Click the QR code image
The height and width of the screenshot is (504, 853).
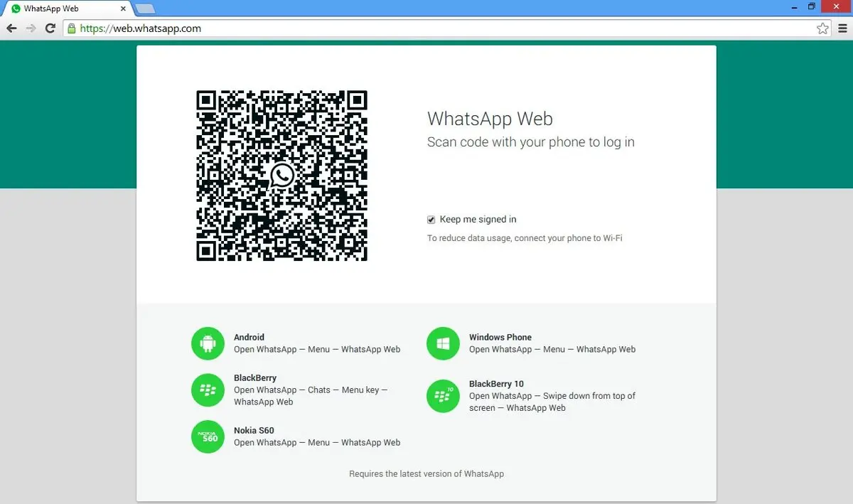pyautogui.click(x=235, y=213)
